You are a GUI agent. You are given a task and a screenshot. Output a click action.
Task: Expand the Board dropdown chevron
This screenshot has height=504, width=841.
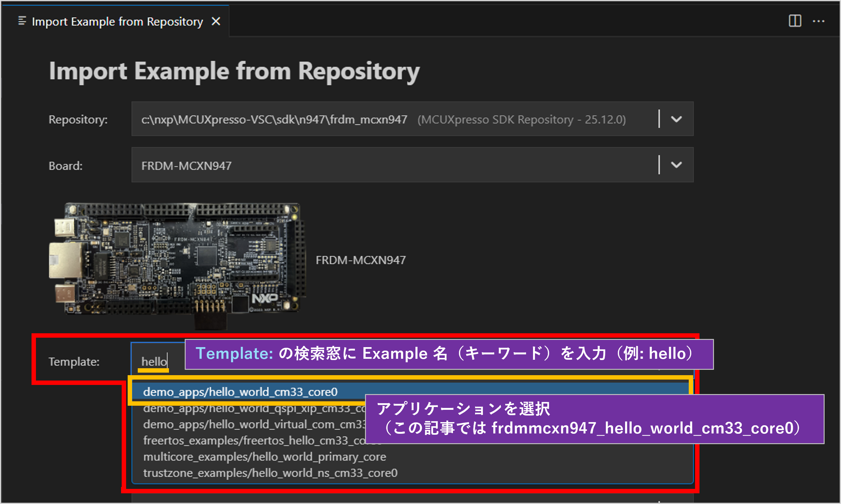pyautogui.click(x=676, y=165)
